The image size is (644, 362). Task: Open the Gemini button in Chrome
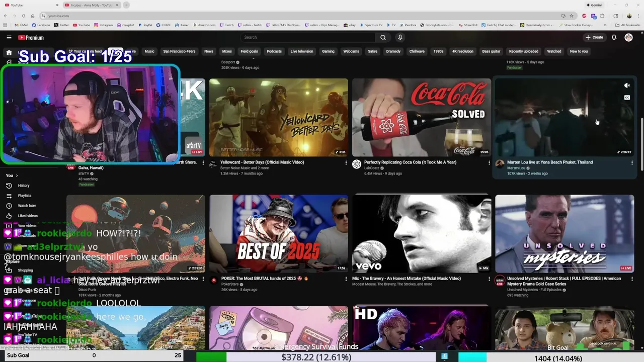[594, 5]
